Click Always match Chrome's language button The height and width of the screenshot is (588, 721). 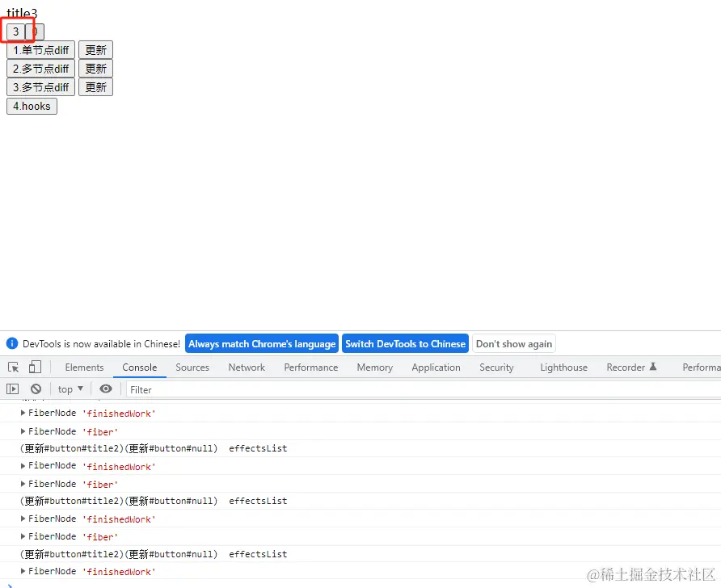(262, 343)
